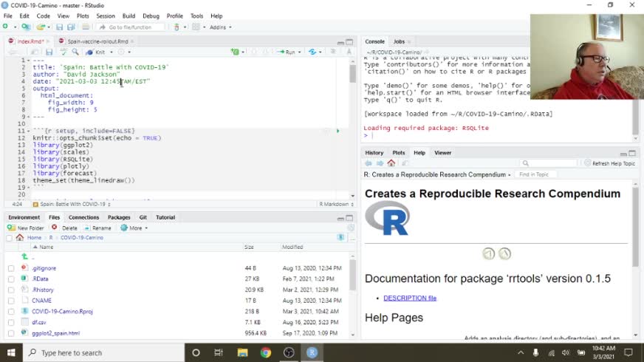Click Refresh Help Topic
This screenshot has height=362, width=644.
(610, 163)
